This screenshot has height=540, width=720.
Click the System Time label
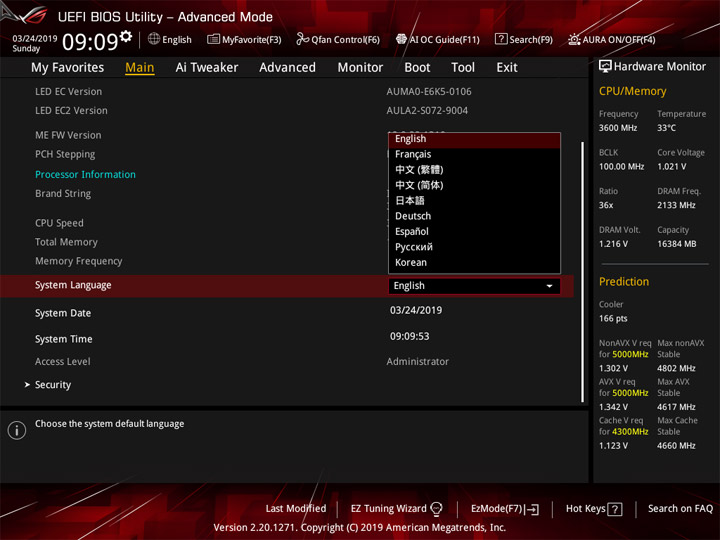(x=63, y=339)
